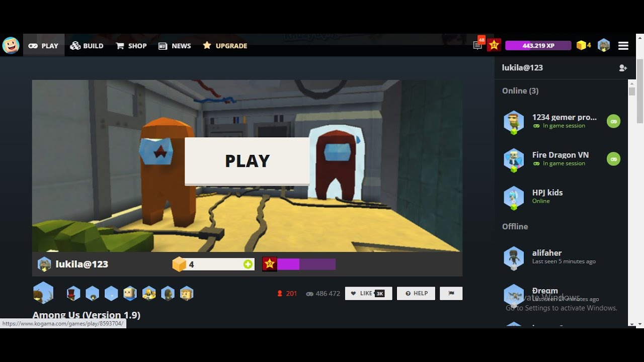Viewport: 644px width, 362px height.
Task: Open the hamburger menu
Action: [623, 46]
